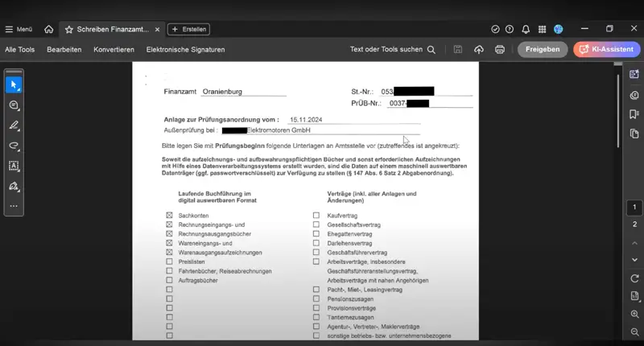Image resolution: width=644 pixels, height=346 pixels.
Task: Click the Text oder Tools suchen field
Action: pyautogui.click(x=392, y=49)
